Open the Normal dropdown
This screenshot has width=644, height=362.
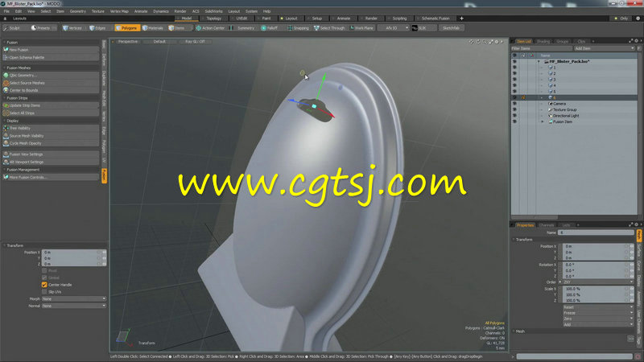click(74, 306)
